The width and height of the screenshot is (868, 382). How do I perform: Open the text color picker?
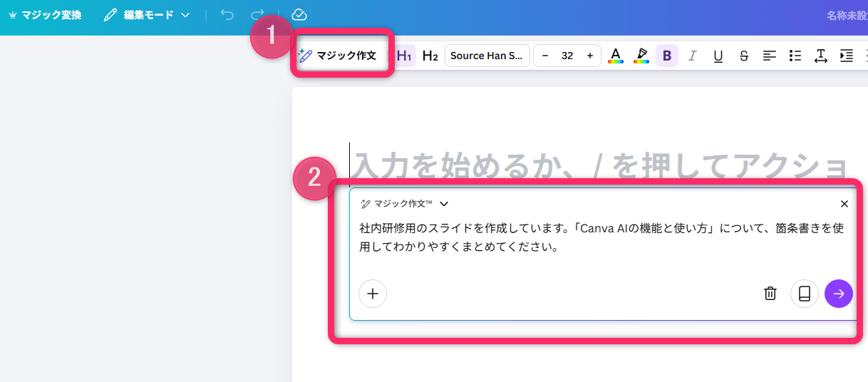pyautogui.click(x=616, y=56)
